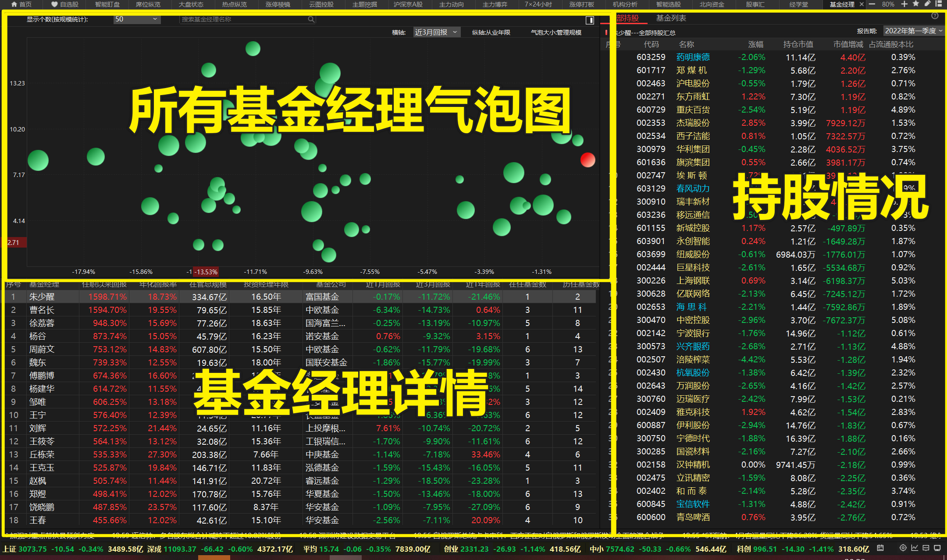Click the target locate icon in status bar
Screen dimensions: 947x560
point(903,548)
